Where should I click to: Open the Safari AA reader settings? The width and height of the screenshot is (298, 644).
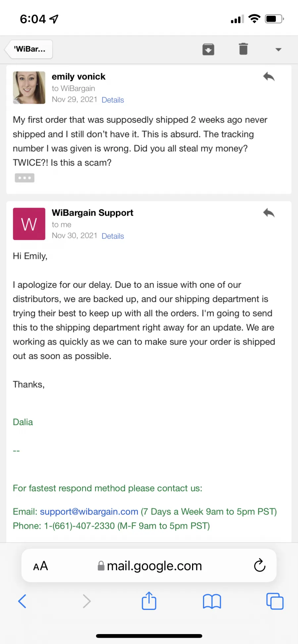[41, 566]
